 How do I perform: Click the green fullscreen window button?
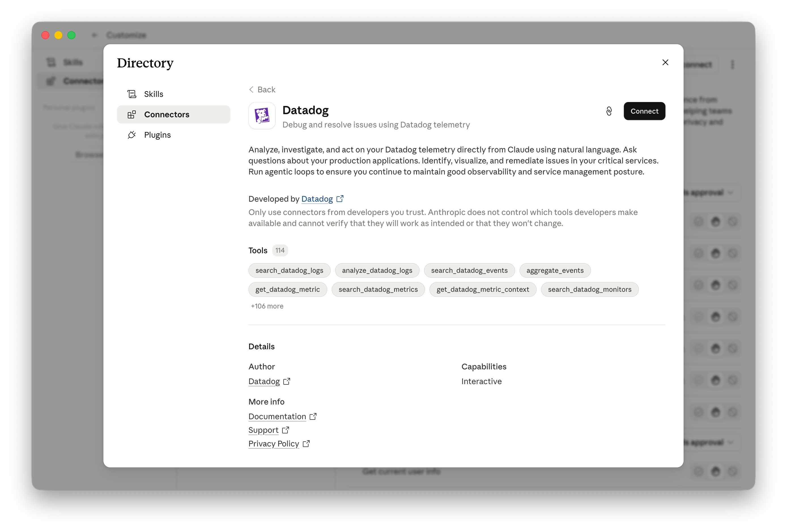tap(71, 35)
